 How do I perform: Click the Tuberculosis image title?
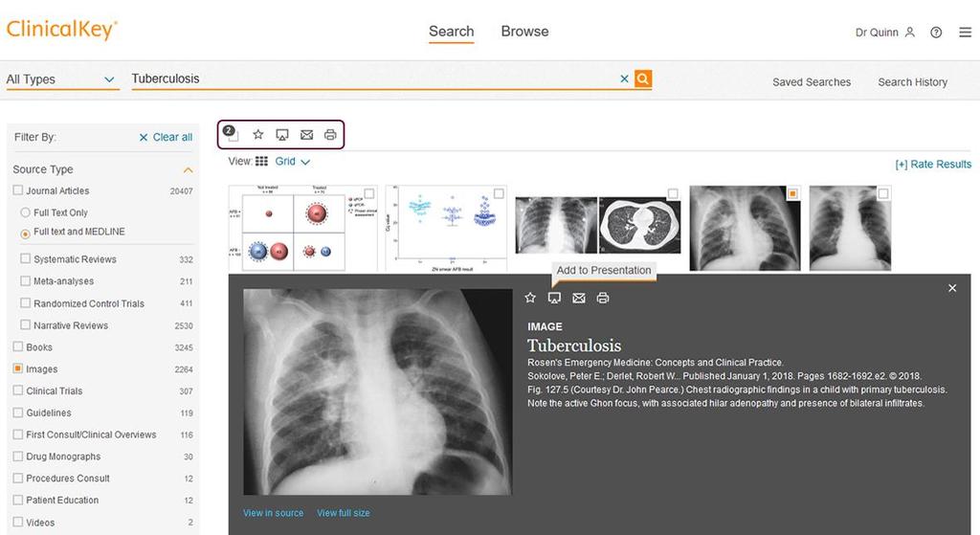tap(574, 346)
